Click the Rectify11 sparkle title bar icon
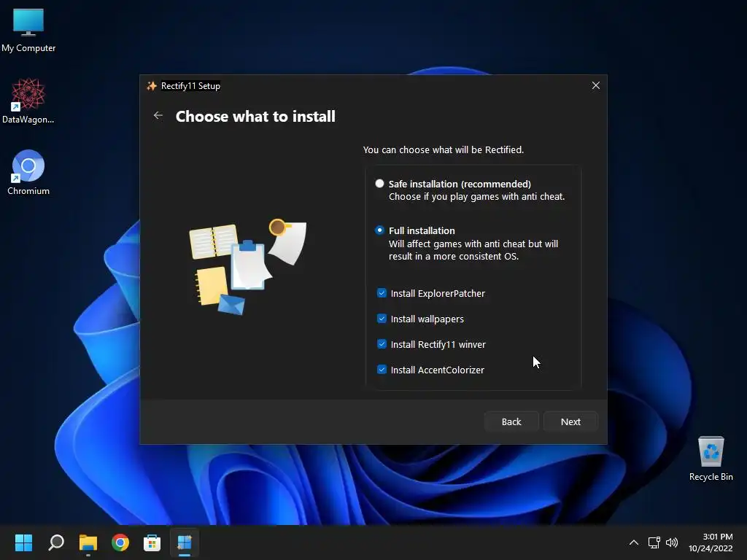Screen dimensions: 747x560 point(152,86)
